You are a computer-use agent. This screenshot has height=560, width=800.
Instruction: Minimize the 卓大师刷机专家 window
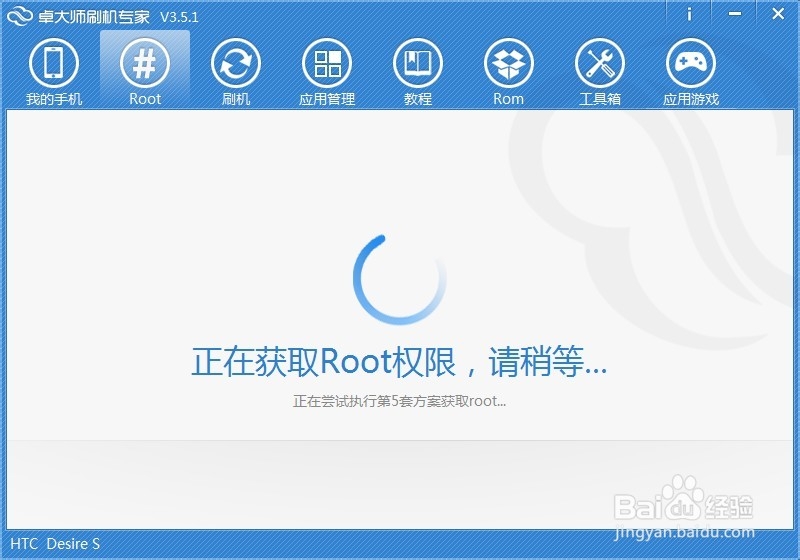pos(735,14)
